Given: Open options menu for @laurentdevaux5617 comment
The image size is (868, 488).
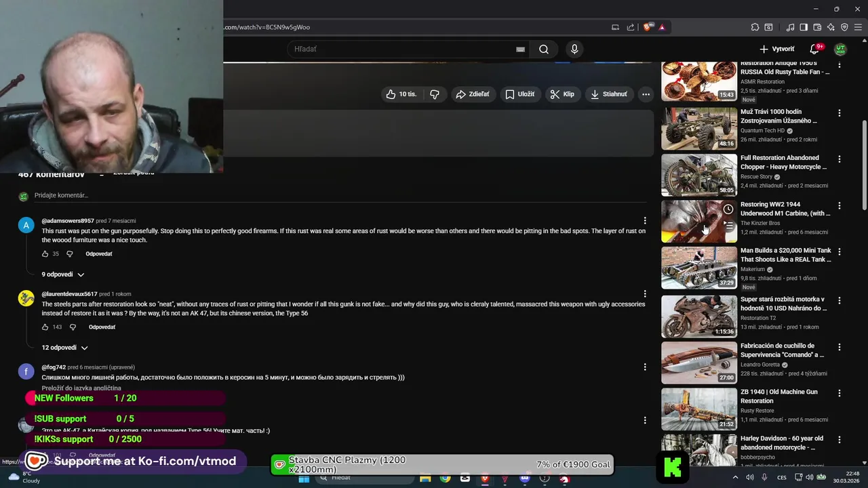Looking at the screenshot, I should coord(645,294).
